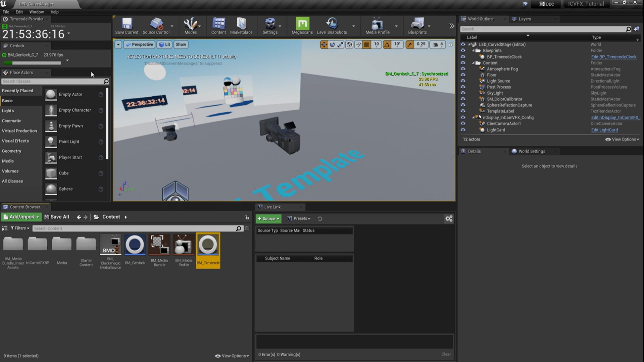The height and width of the screenshot is (362, 644).
Task: Collapse the Content folder in outliner
Action: (x=474, y=63)
